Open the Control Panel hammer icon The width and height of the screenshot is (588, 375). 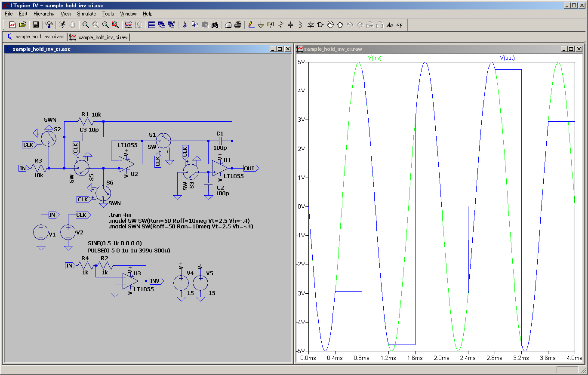[x=49, y=25]
